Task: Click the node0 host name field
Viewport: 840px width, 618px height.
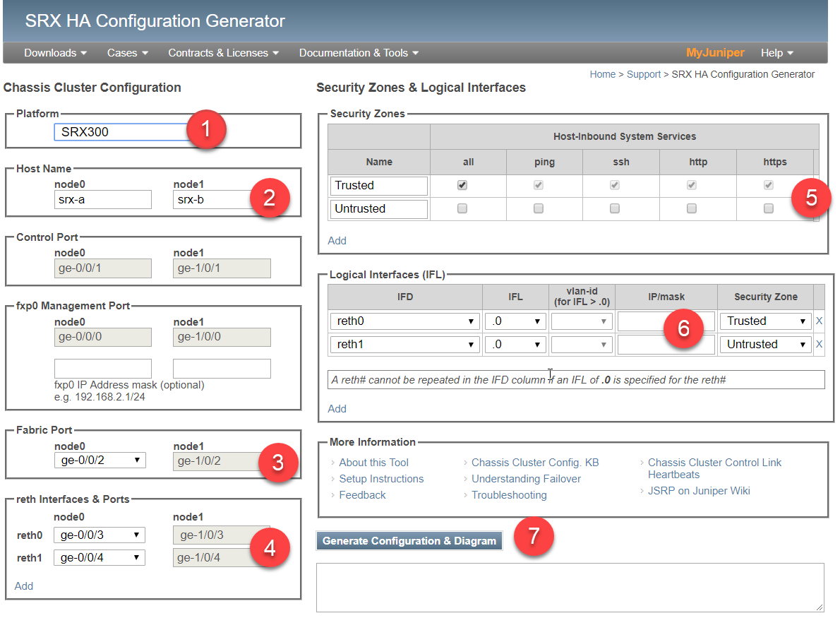Action: point(103,200)
